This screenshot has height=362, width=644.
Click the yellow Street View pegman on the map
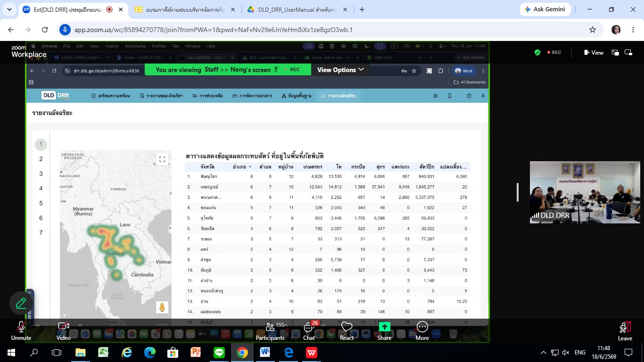pos(162,307)
